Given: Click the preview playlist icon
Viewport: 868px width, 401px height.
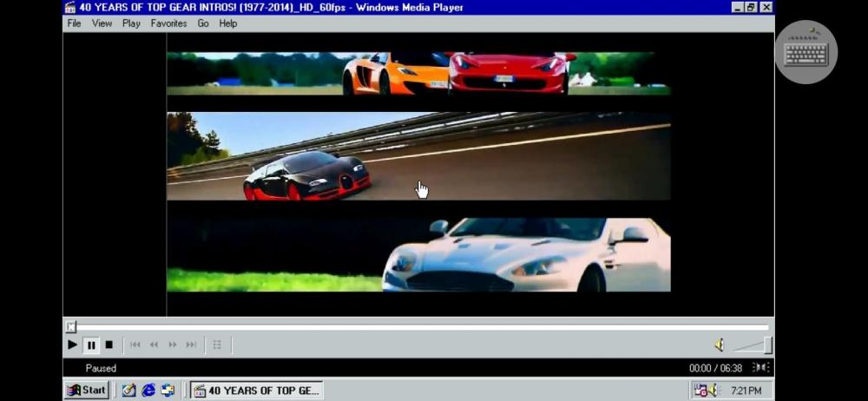Looking at the screenshot, I should (217, 345).
